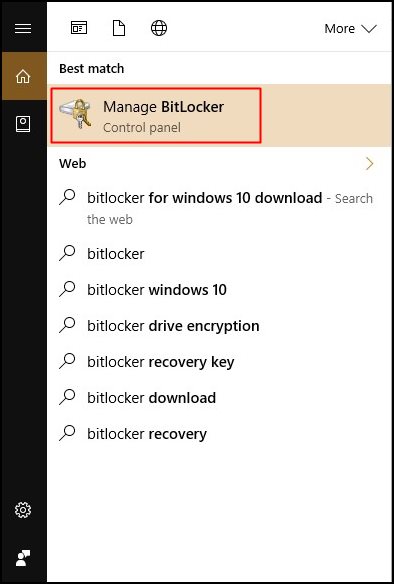
Task: Expand the More filters dropdown
Action: [x=350, y=29]
